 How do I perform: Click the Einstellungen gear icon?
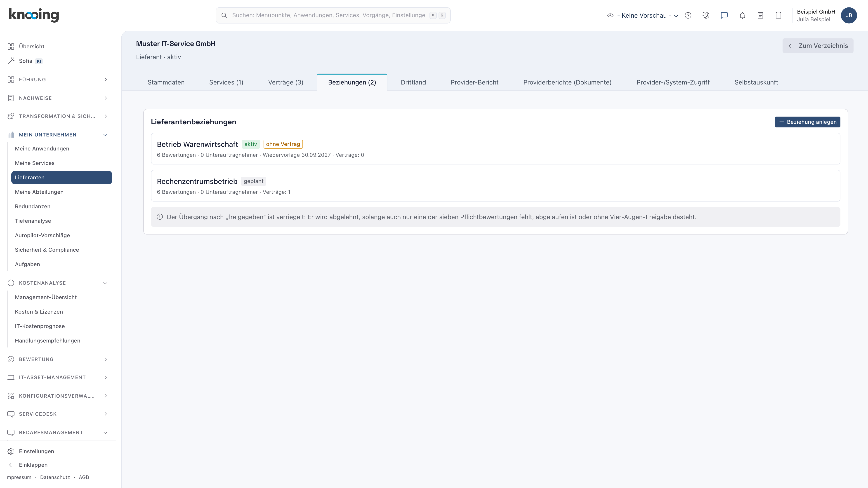[11, 451]
